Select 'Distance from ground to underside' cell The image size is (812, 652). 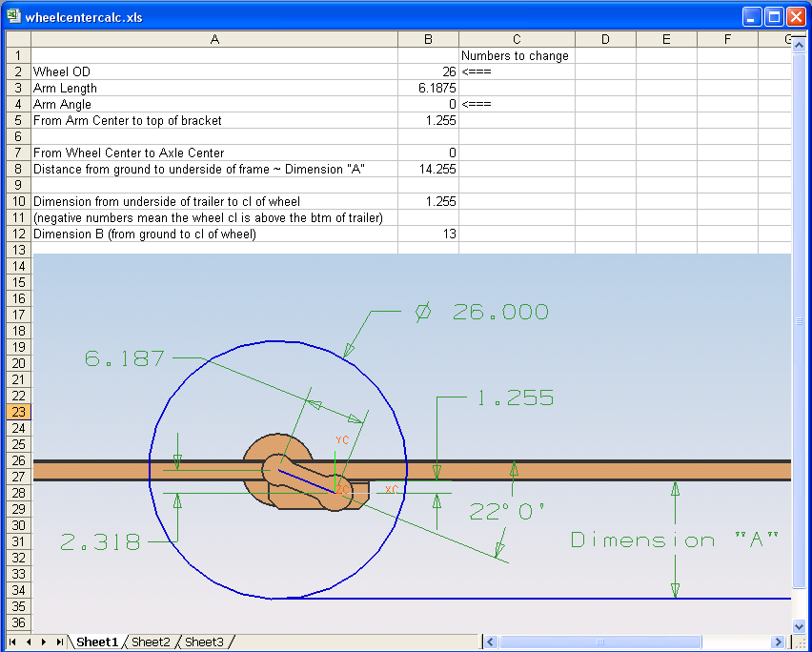214,169
